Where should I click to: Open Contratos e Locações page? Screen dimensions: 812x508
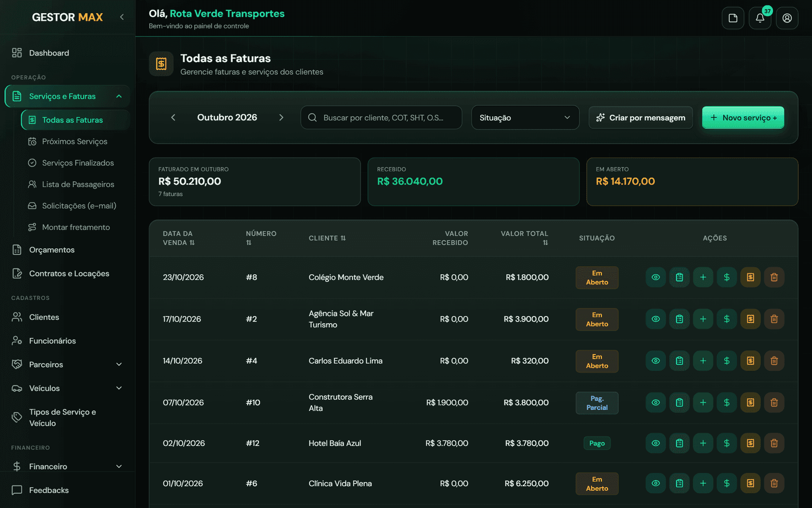[x=67, y=273]
